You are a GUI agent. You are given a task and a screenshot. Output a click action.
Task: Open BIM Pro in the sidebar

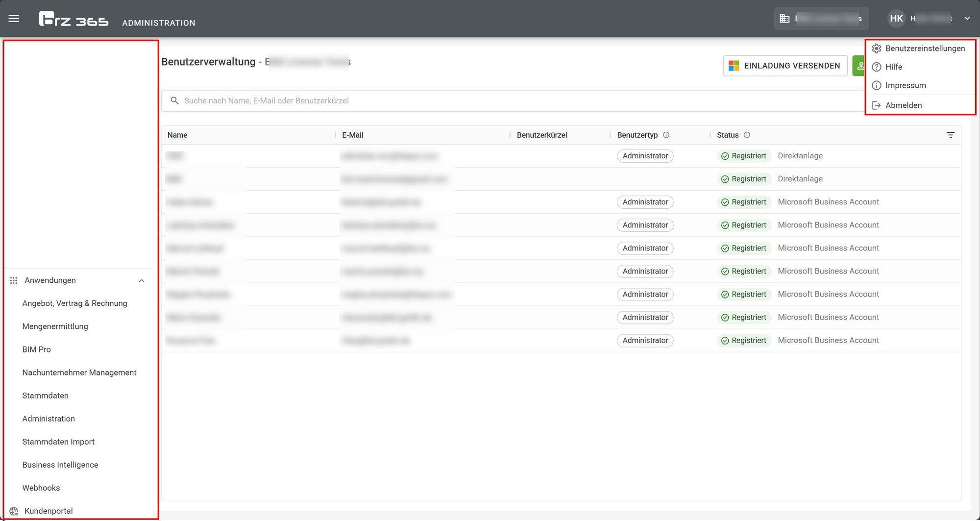pos(36,349)
